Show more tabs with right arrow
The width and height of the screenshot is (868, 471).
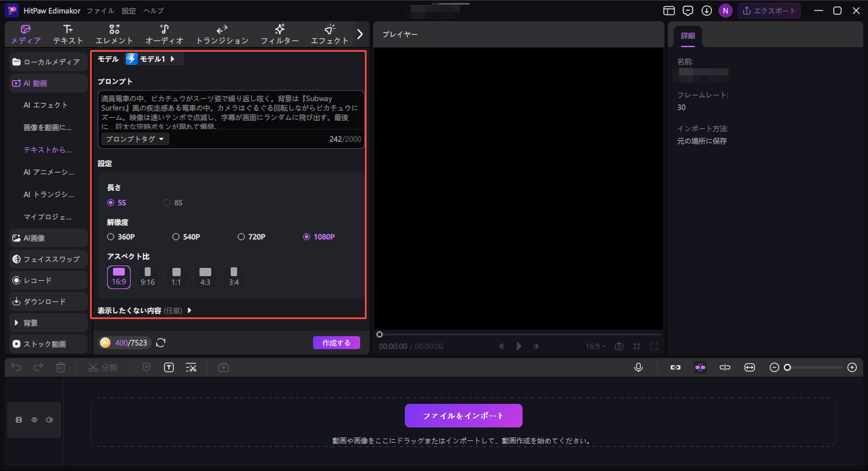coord(360,34)
